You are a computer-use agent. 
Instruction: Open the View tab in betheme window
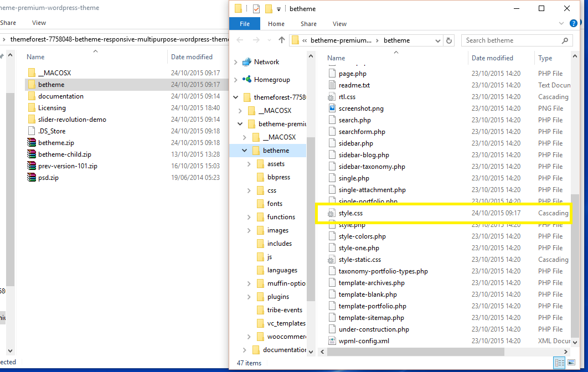339,24
